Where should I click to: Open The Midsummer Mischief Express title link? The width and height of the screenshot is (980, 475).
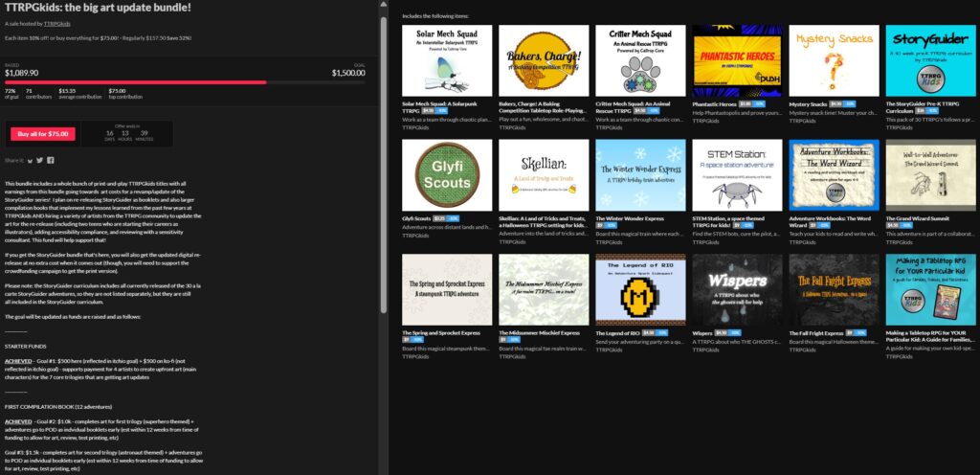click(540, 333)
